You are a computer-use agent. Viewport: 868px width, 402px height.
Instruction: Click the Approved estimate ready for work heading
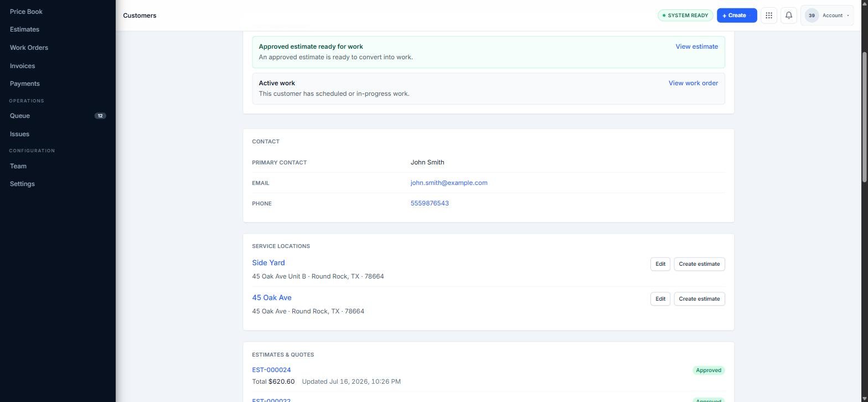coord(311,47)
